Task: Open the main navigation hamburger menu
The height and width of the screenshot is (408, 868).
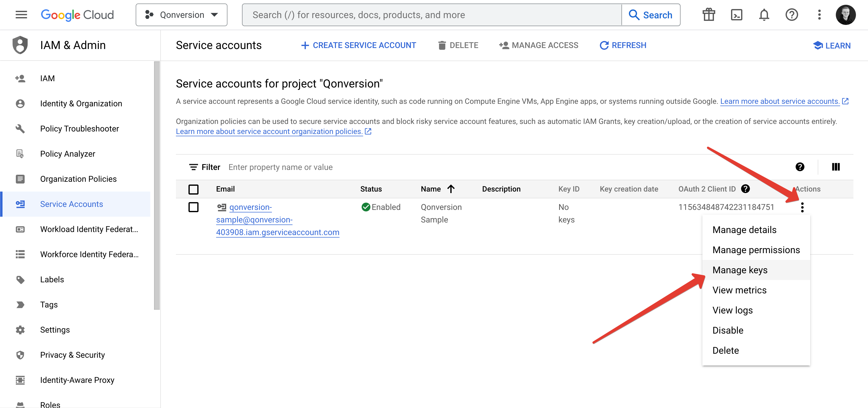Action: pos(21,15)
